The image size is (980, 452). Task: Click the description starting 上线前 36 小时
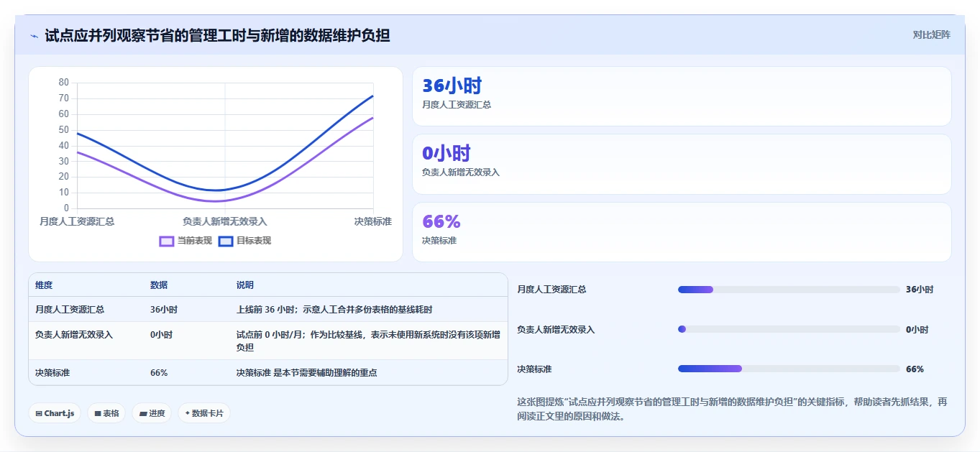334,310
